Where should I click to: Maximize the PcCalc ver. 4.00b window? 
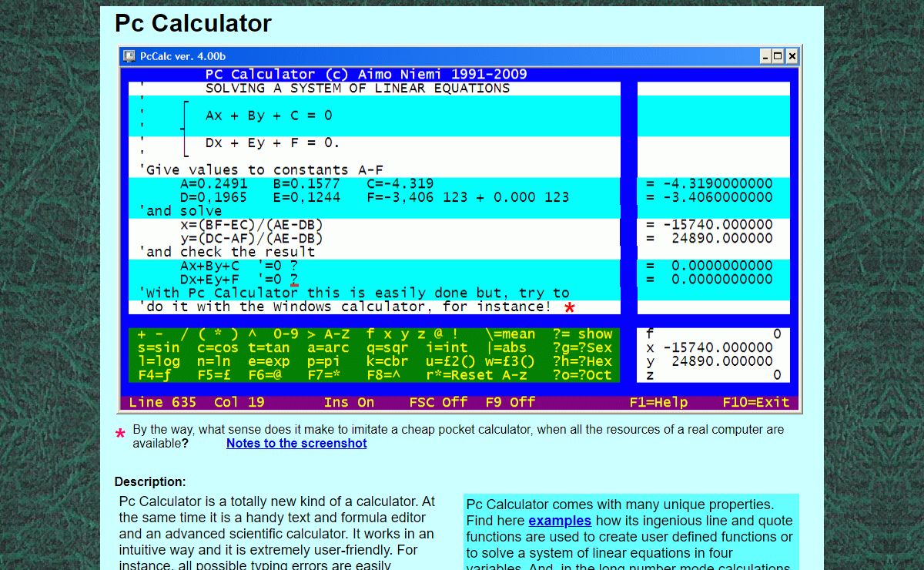click(778, 56)
